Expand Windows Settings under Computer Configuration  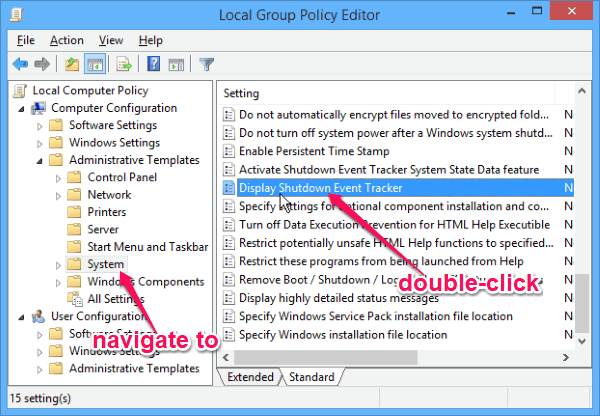[x=39, y=144]
